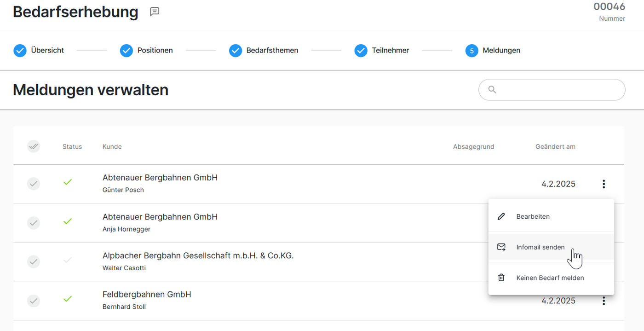Toggle the select-all checkbox in table header
This screenshot has height=331, width=644.
pyautogui.click(x=34, y=146)
